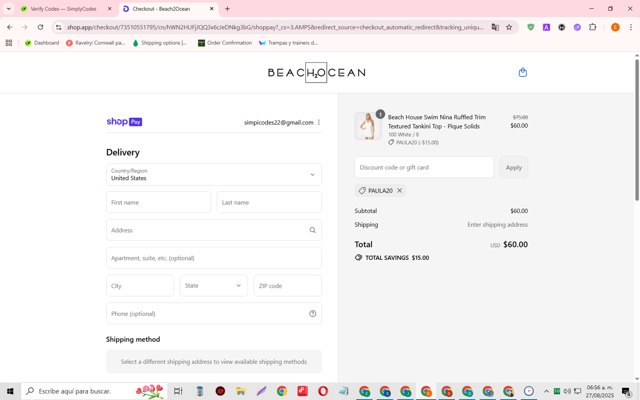Image resolution: width=640 pixels, height=400 pixels.
Task: View site information icon in address bar
Action: click(59, 27)
